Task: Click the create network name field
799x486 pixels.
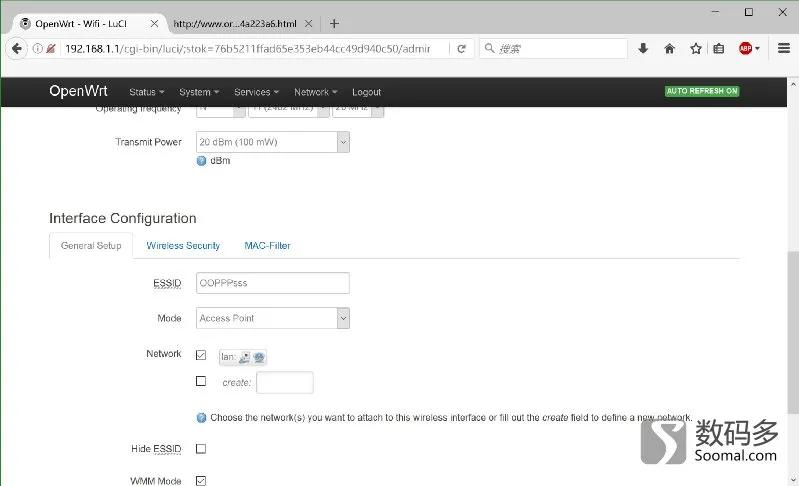Action: click(x=285, y=383)
